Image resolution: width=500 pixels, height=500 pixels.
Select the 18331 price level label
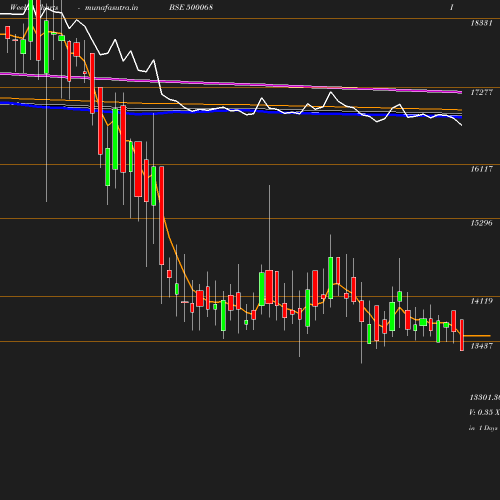point(481,23)
